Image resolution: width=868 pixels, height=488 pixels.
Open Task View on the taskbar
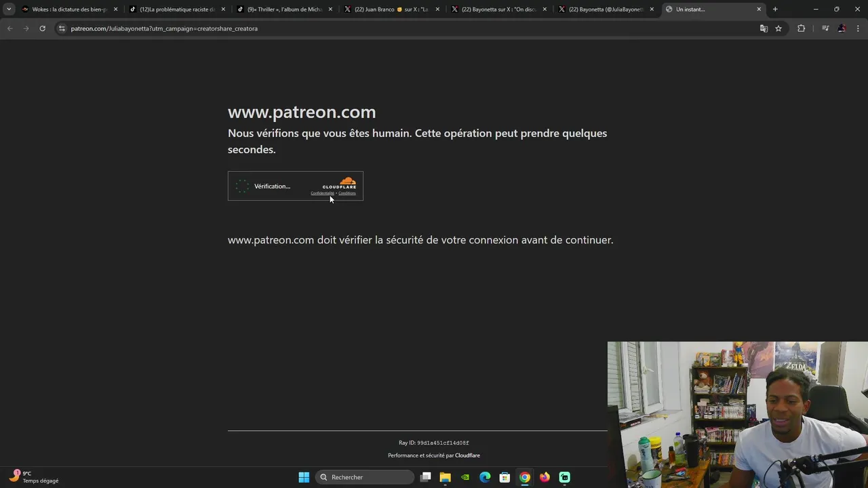pyautogui.click(x=426, y=477)
